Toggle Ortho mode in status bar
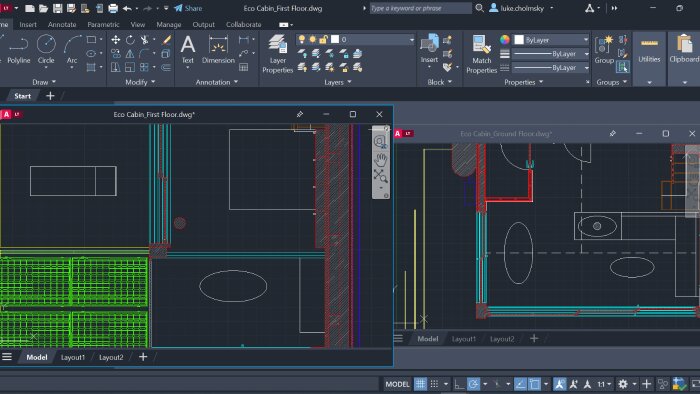 458,384
